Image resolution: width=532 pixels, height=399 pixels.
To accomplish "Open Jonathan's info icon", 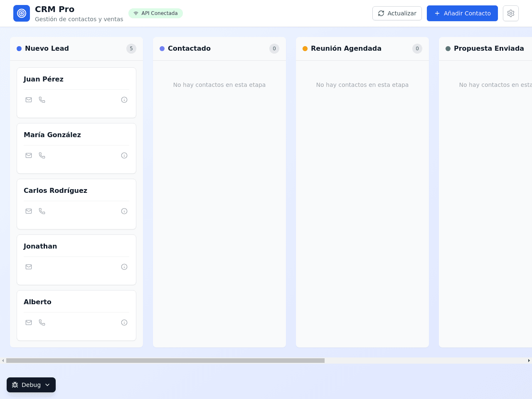I will [x=124, y=267].
